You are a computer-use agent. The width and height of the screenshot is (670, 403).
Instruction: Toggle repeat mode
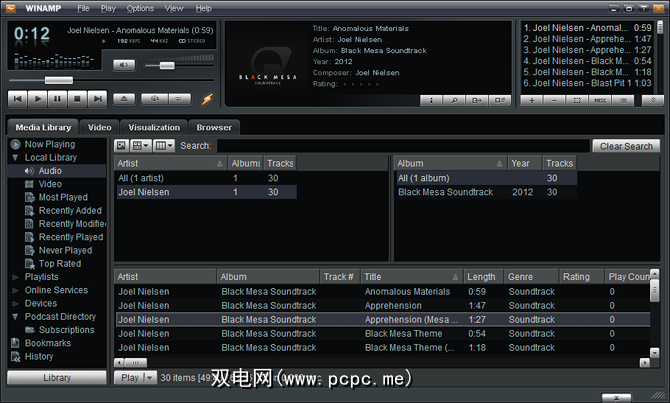click(179, 99)
